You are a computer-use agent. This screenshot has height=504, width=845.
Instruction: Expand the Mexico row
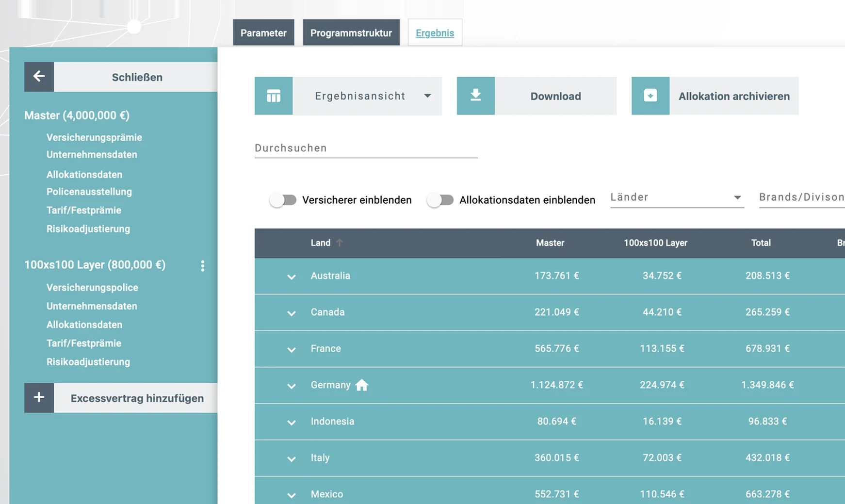click(291, 495)
